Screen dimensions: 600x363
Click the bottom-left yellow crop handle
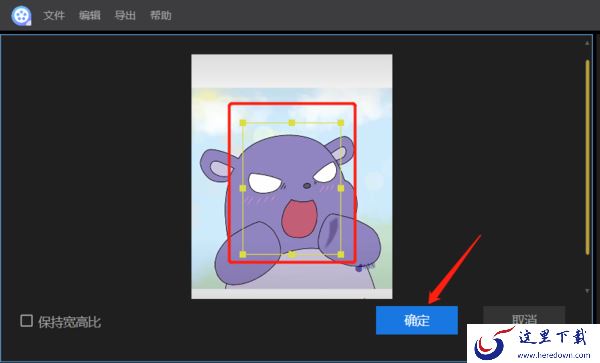coord(243,254)
